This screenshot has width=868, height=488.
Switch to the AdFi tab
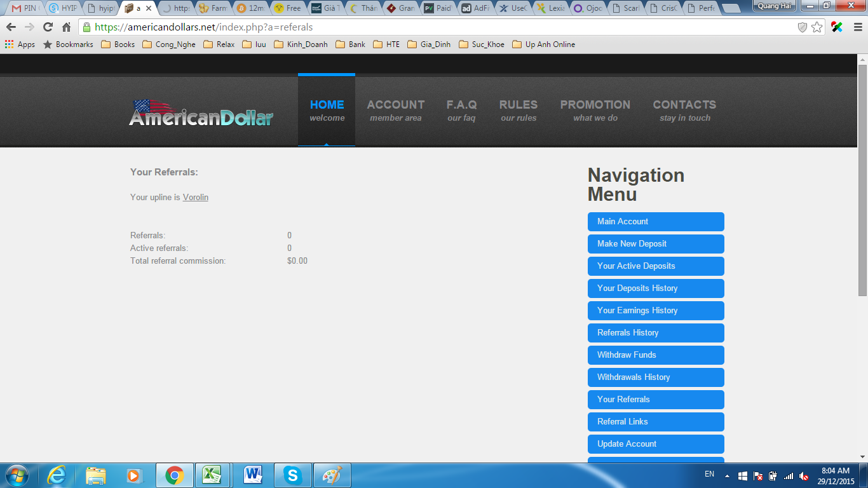coord(477,9)
